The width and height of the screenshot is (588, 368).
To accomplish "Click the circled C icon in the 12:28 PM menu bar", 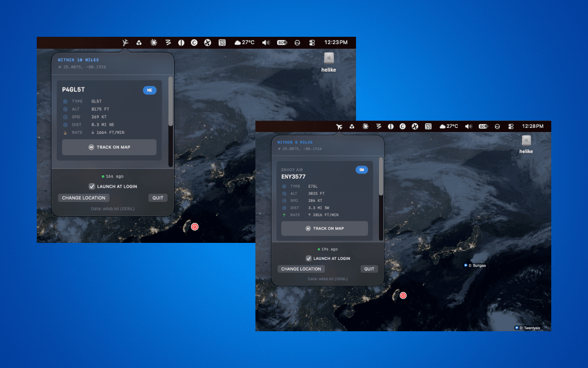I will [402, 126].
